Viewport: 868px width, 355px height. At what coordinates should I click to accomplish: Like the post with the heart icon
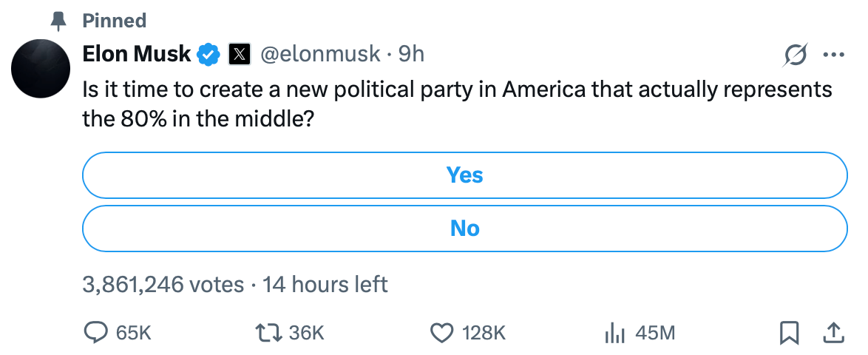point(441,334)
